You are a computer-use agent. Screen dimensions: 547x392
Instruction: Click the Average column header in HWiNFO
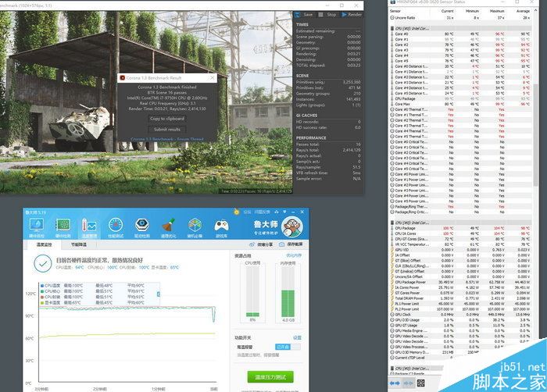tap(523, 11)
